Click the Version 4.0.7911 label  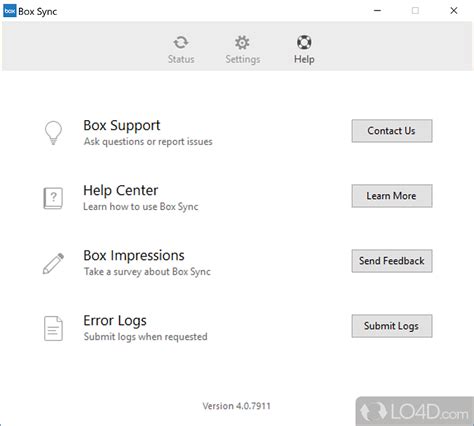click(237, 406)
